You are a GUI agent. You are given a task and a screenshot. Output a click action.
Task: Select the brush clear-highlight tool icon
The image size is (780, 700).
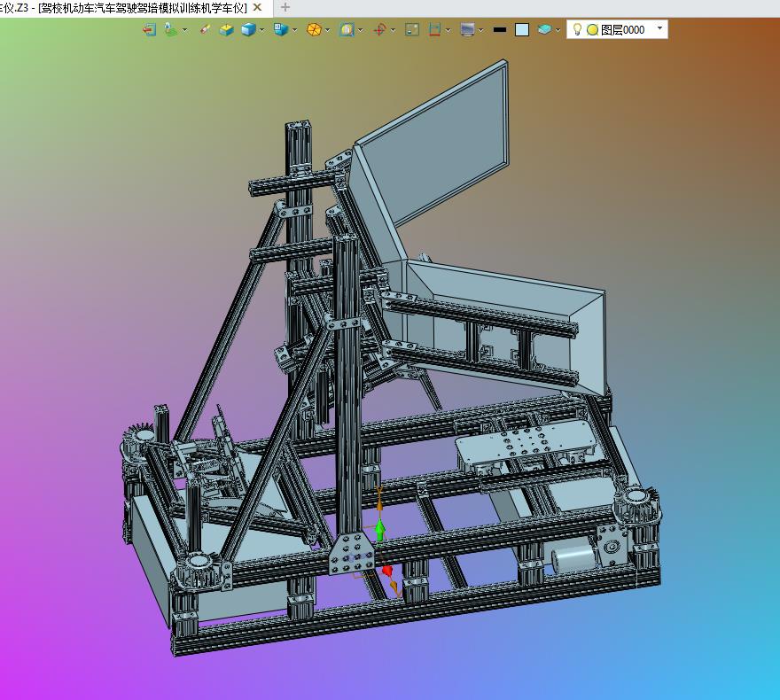point(205,30)
